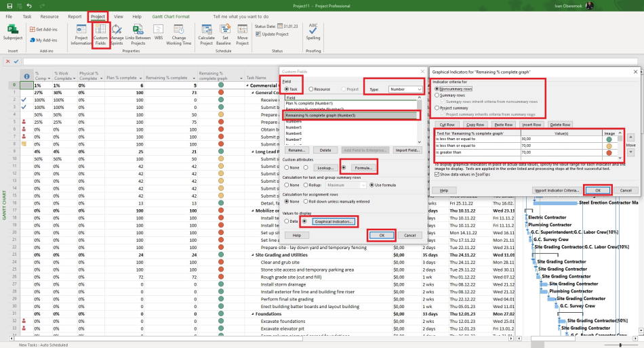Open My Add-ins
Image resolution: width=644 pixels, height=348 pixels.
[x=43, y=40]
